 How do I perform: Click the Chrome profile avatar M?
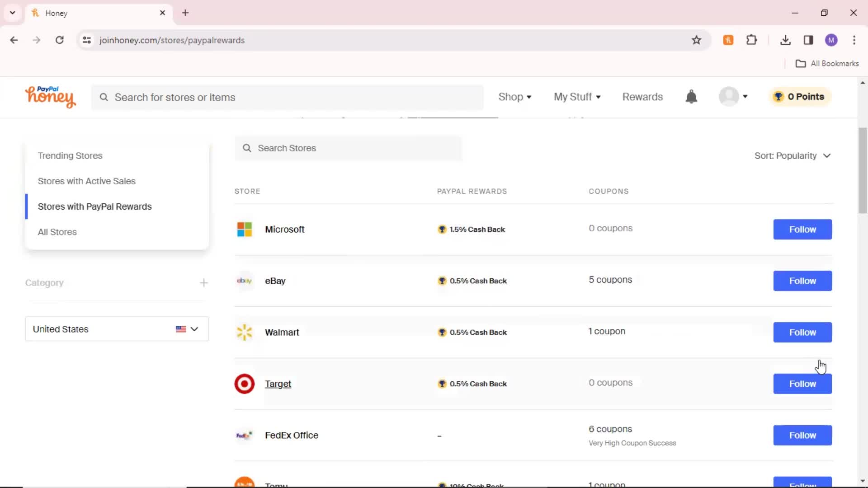[831, 40]
